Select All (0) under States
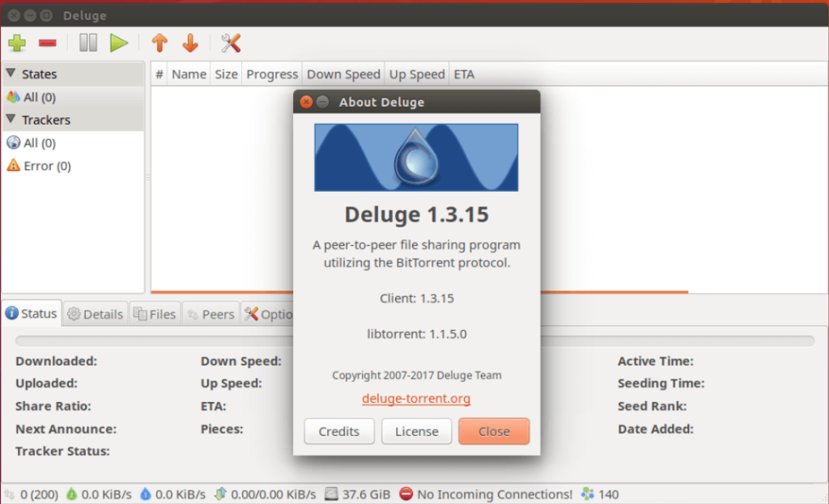 click(31, 97)
